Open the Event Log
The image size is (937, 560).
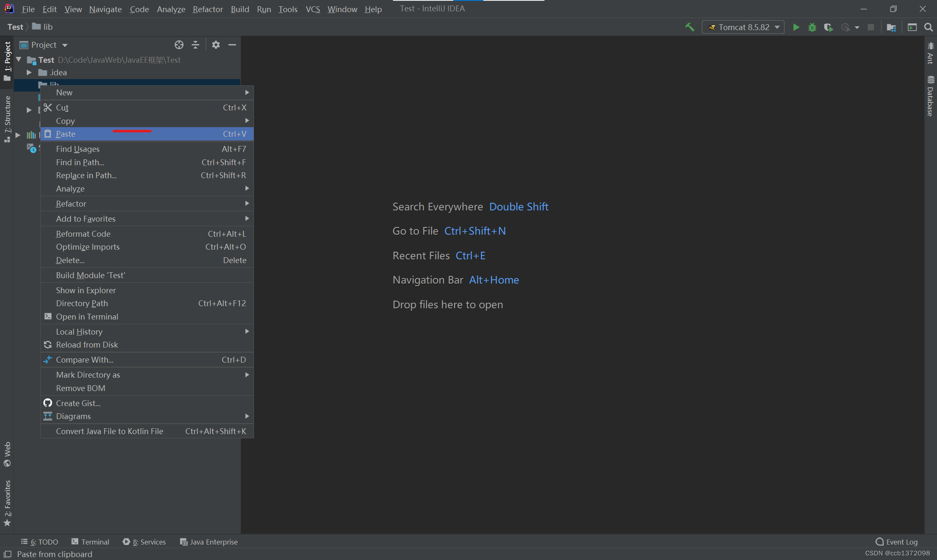896,542
